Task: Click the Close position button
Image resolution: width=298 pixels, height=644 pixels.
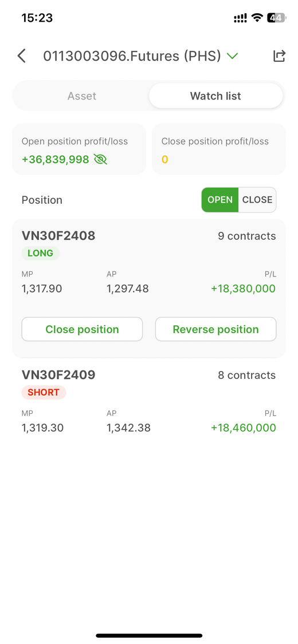Action: [82, 329]
